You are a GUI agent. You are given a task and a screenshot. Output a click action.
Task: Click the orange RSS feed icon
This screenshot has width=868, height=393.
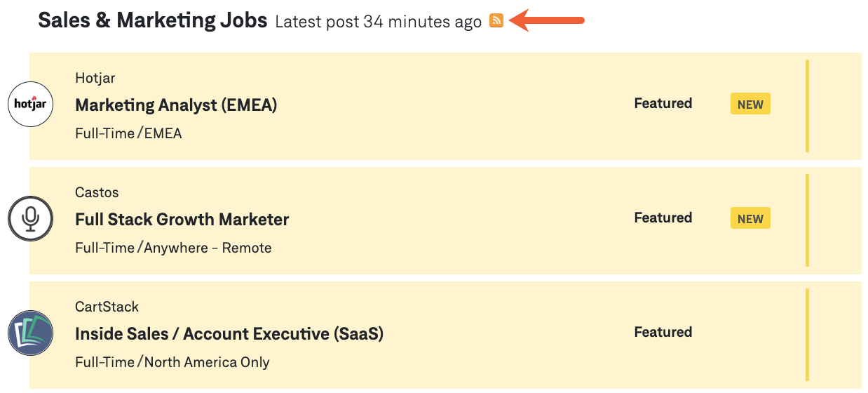click(x=496, y=21)
